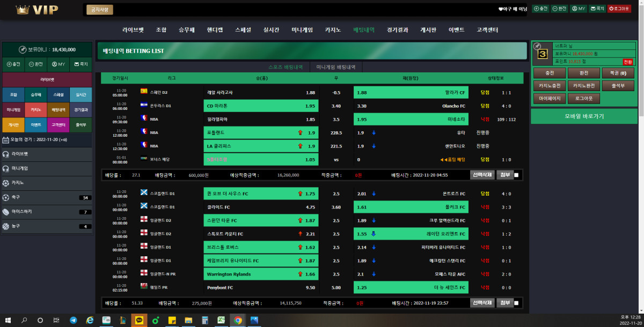This screenshot has width=644, height=327.
Task: Click 첨부 for the 275,000원 bet slip
Action: (504, 303)
